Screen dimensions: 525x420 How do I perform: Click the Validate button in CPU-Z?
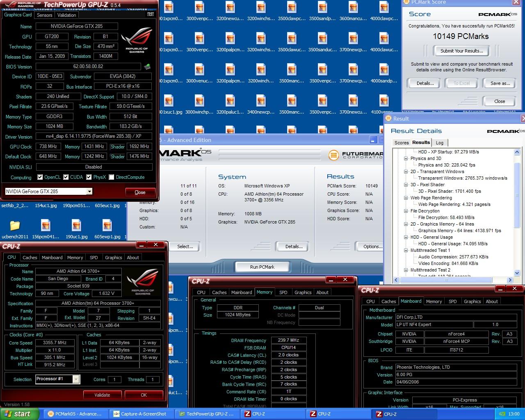(102, 395)
